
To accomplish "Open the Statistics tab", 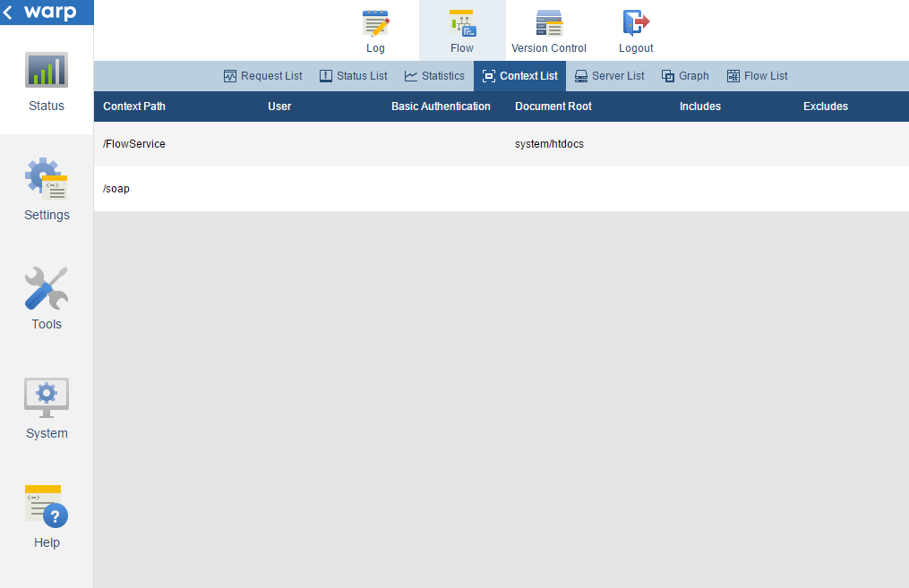I will (x=434, y=76).
